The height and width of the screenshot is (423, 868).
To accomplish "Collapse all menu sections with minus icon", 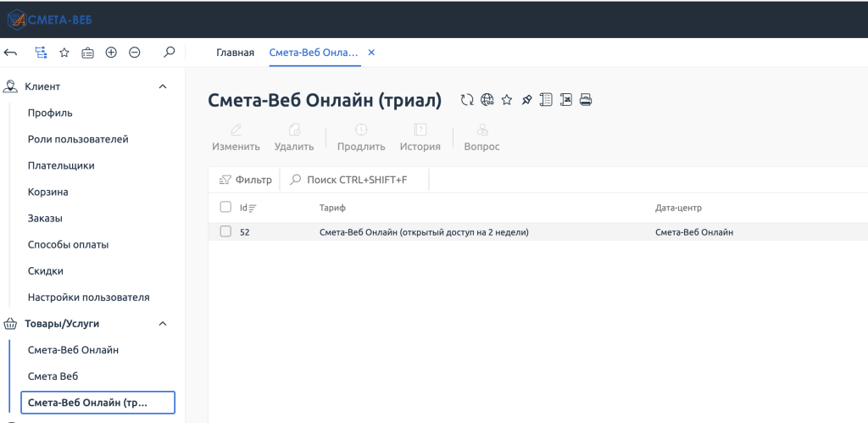I will coord(135,53).
